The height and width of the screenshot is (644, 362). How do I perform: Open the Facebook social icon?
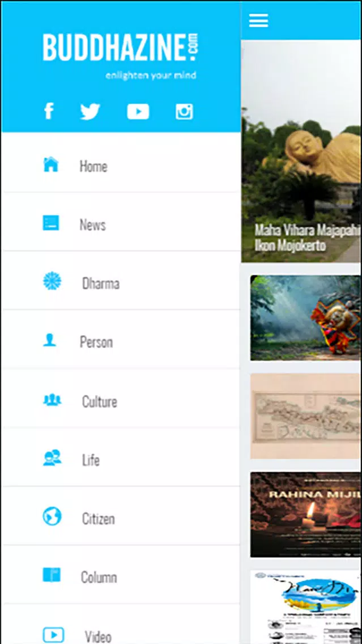[x=49, y=111]
